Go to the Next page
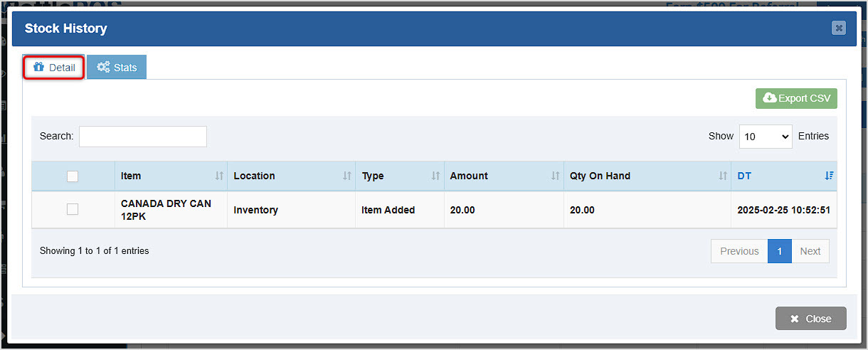 [x=810, y=251]
